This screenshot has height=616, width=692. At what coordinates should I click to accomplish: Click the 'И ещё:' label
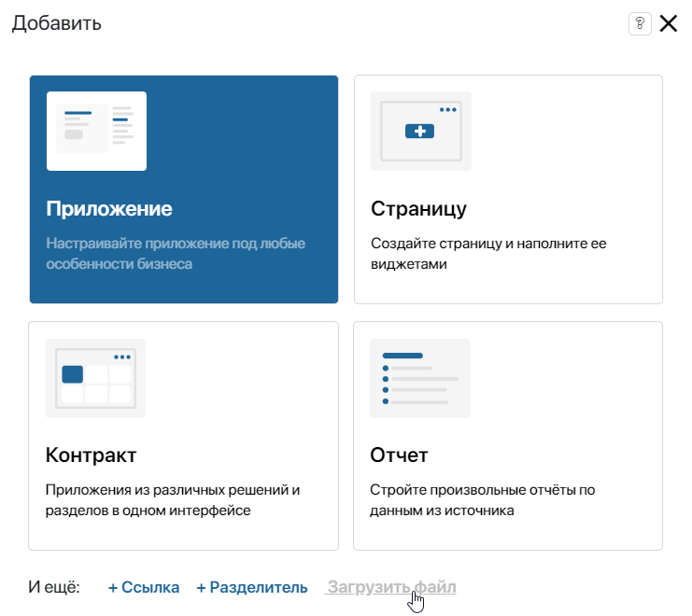[54, 587]
